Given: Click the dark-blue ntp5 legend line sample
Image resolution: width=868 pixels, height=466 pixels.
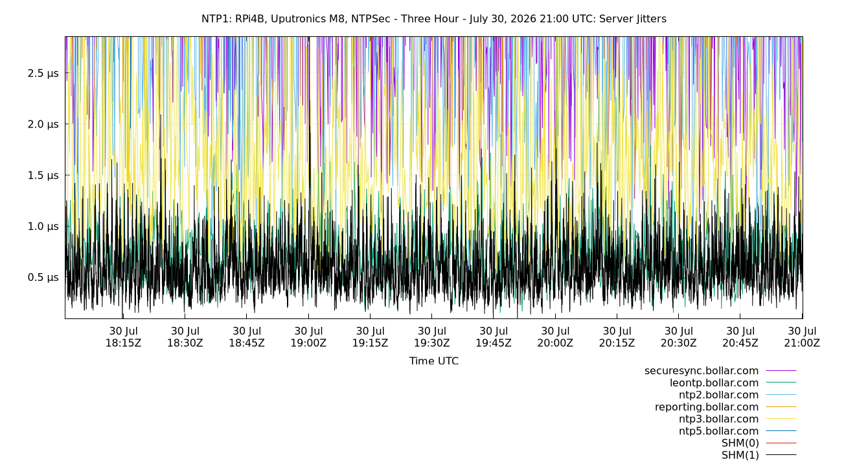Looking at the screenshot, I should (781, 431).
